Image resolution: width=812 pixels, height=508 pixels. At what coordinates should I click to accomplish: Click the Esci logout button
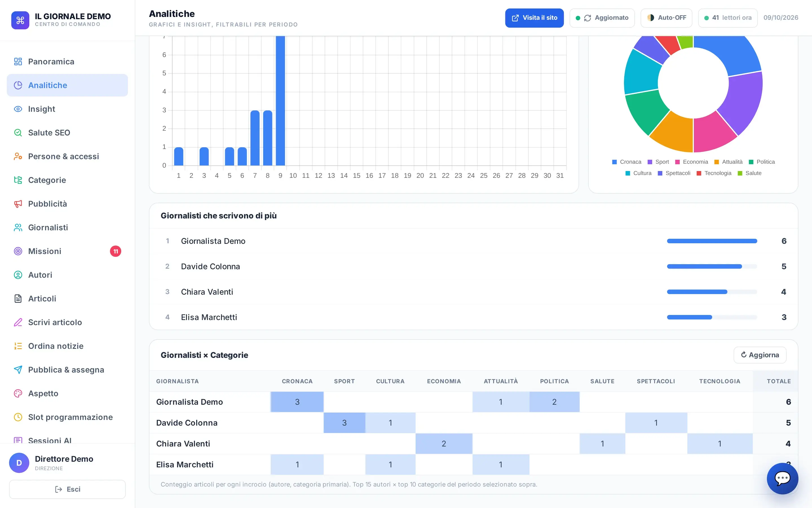pos(67,489)
